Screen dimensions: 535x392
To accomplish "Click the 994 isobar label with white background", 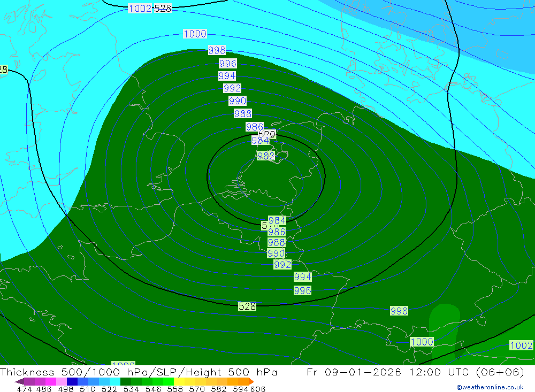I will [227, 75].
